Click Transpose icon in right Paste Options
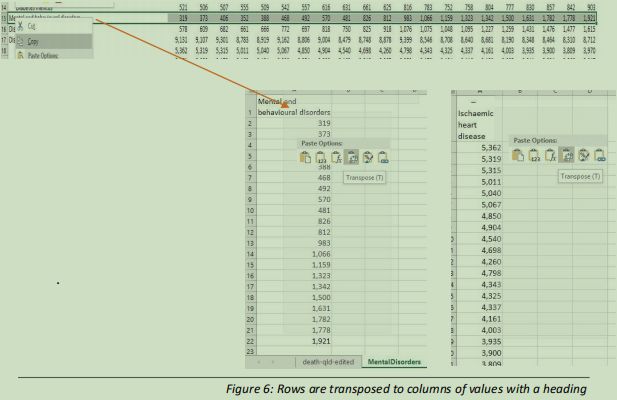This screenshot has height=400, width=617. [x=568, y=155]
